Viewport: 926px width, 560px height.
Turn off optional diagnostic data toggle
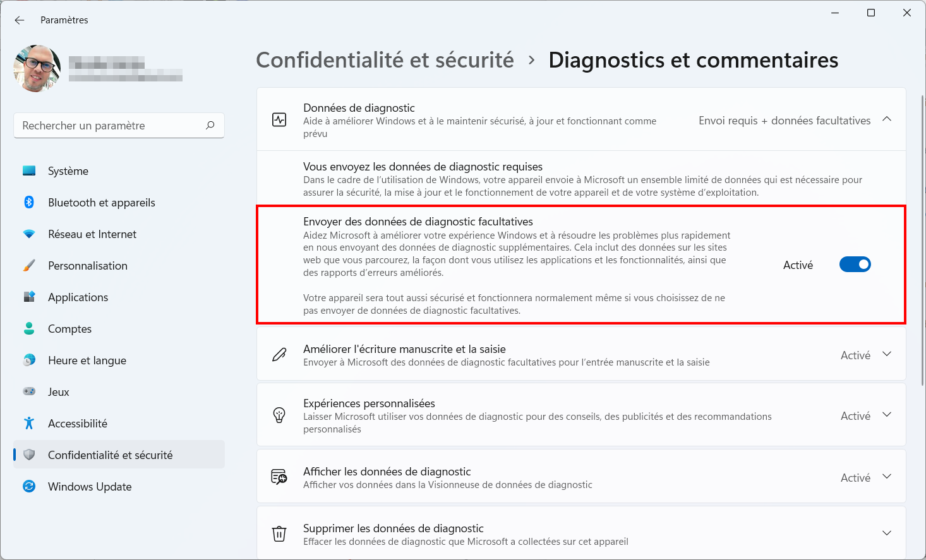(x=855, y=265)
